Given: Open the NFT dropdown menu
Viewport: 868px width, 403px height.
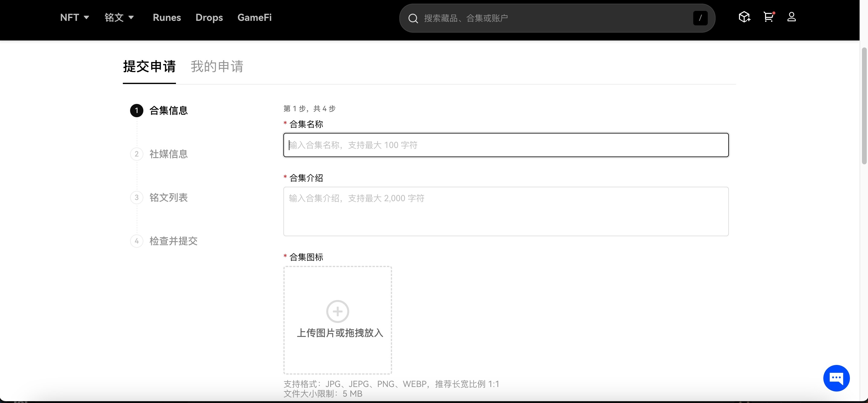Looking at the screenshot, I should pyautogui.click(x=75, y=18).
